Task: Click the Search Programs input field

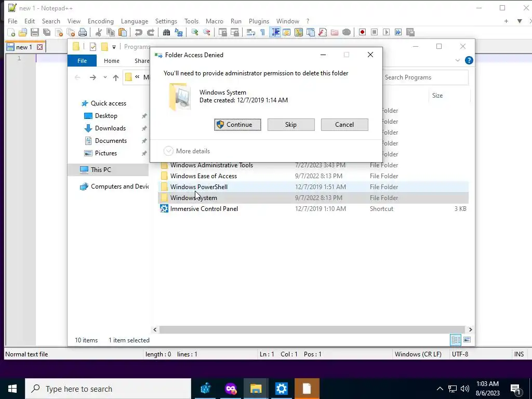Action: (x=426, y=77)
